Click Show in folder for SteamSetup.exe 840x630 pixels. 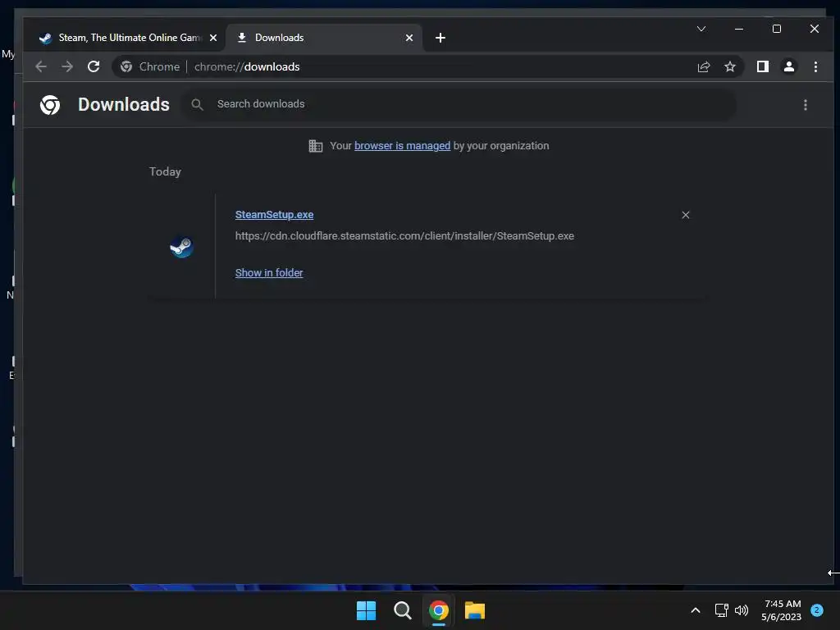pos(269,272)
